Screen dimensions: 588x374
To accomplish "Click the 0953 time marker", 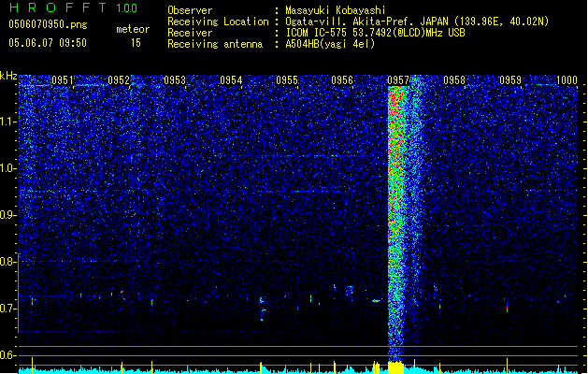I will pyautogui.click(x=175, y=80).
